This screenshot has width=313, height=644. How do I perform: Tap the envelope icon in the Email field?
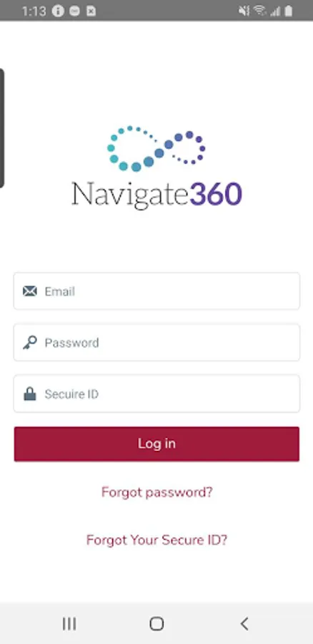pos(29,291)
